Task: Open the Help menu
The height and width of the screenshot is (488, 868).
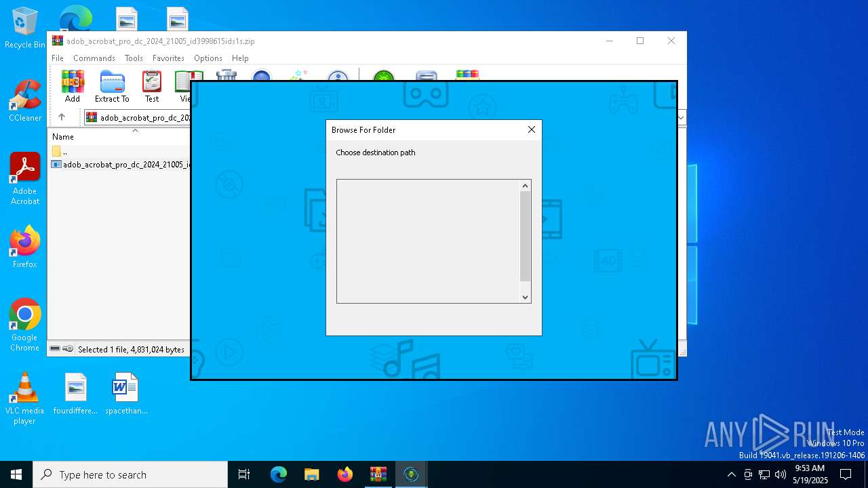Action: click(240, 58)
